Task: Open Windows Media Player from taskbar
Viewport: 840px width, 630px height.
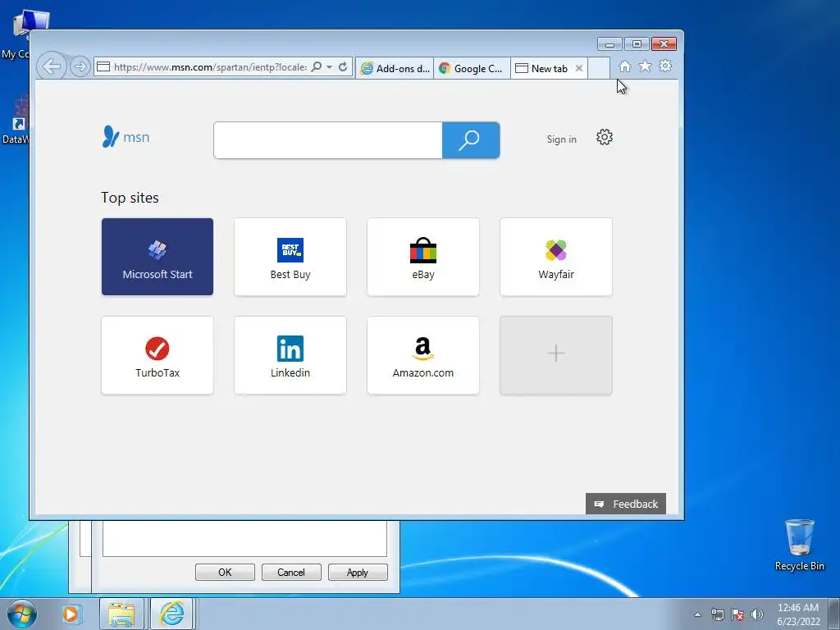Action: point(71,614)
